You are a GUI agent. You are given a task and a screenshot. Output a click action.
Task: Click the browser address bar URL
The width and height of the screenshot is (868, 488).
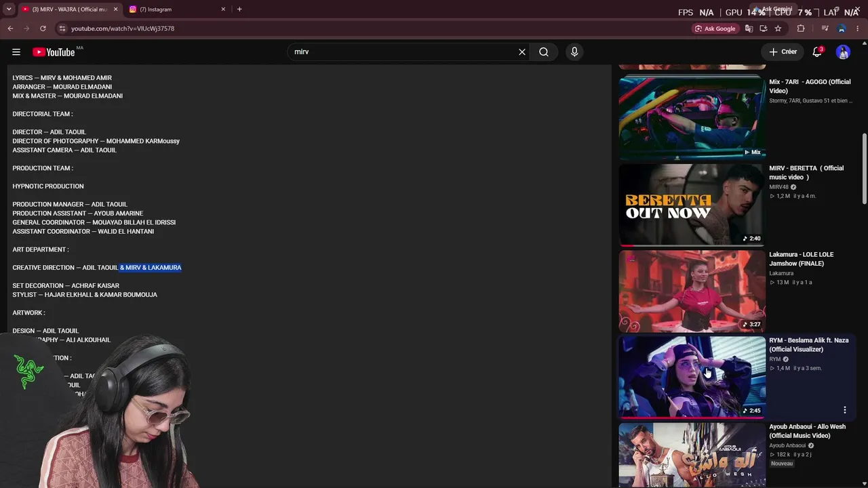(123, 28)
